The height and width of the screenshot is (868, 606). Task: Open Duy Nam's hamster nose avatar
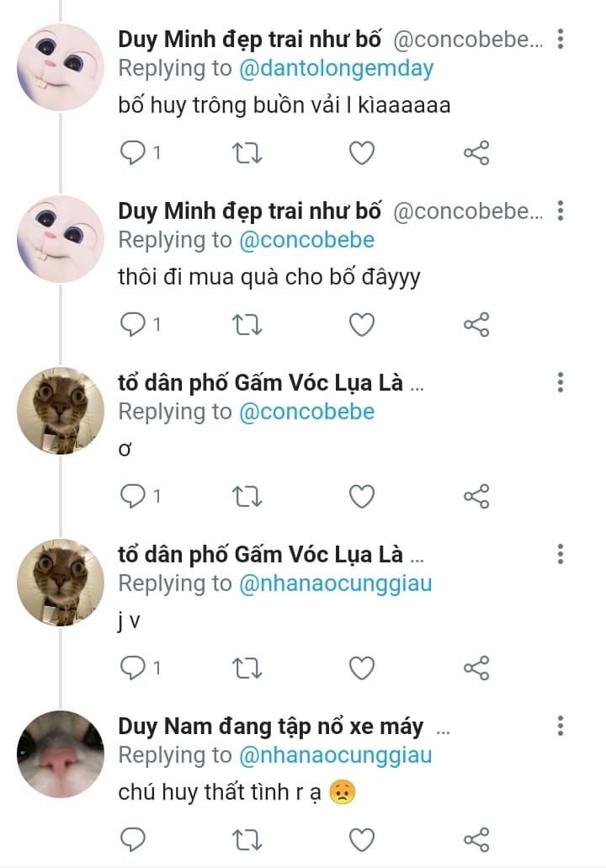pyautogui.click(x=61, y=754)
